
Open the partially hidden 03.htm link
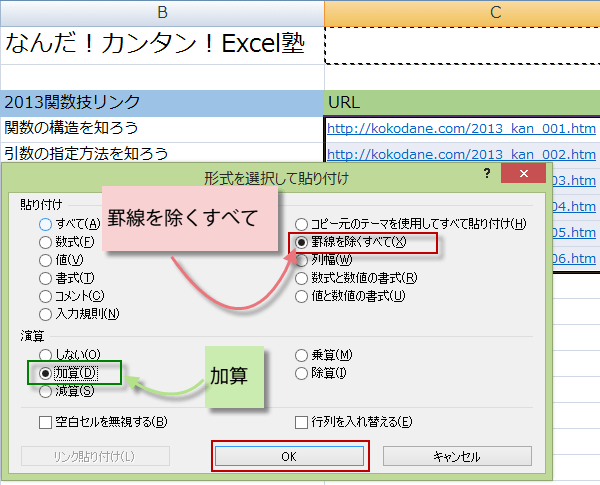(574, 180)
